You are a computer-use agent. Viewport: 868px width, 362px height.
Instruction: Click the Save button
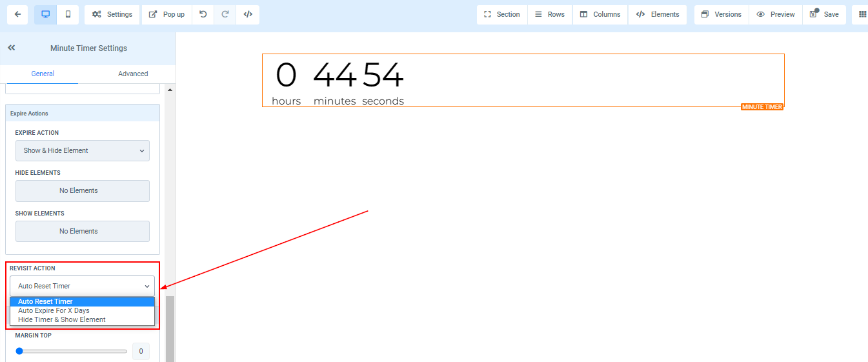(824, 14)
